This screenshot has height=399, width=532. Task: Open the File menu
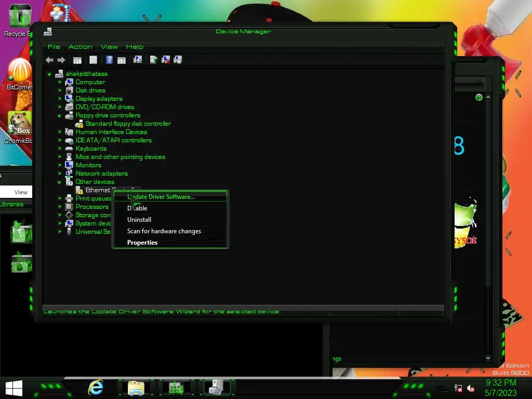54,47
